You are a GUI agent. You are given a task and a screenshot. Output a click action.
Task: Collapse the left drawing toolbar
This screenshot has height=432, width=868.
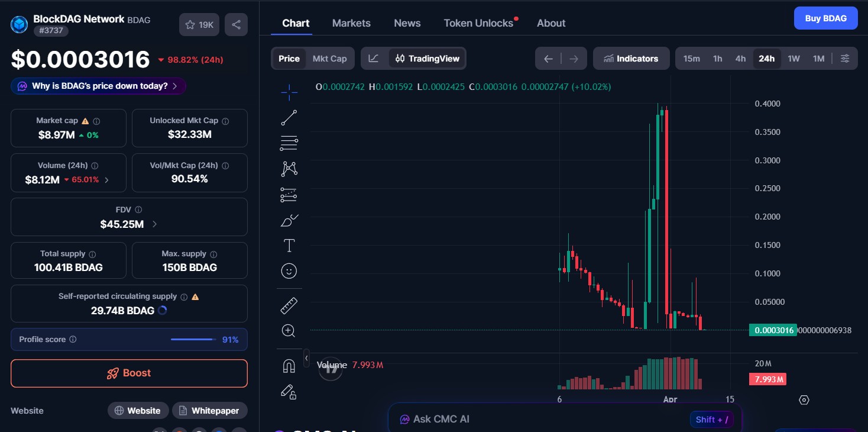306,358
